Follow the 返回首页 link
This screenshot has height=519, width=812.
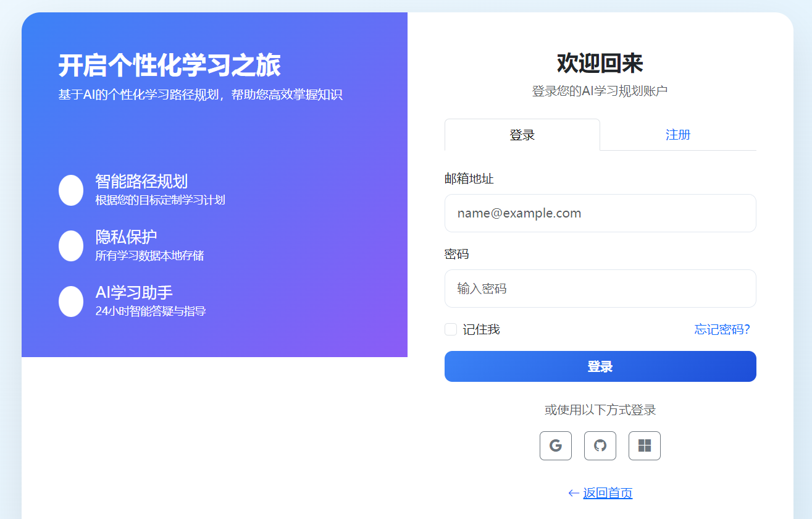(x=607, y=492)
